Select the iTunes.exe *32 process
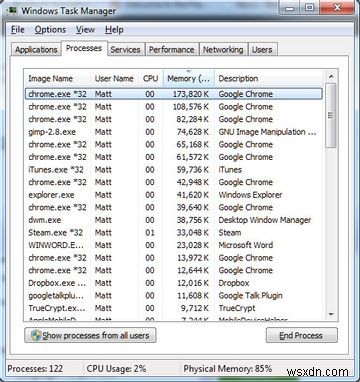Screen dimensions: 360x382 click(174, 170)
